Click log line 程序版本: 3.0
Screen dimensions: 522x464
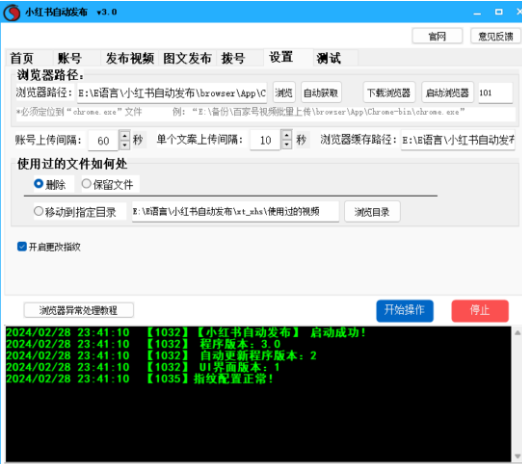click(144, 344)
